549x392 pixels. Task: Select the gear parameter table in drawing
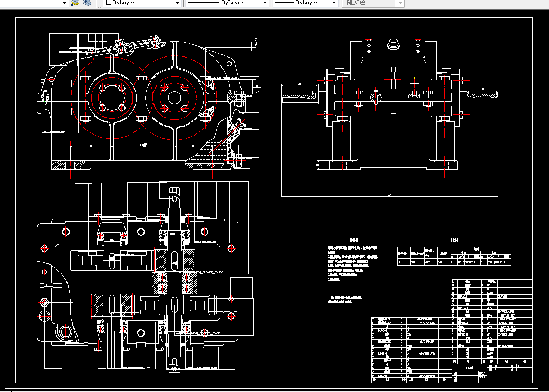coord(454,256)
